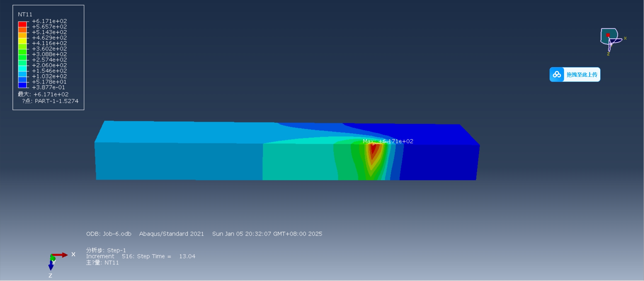Click the red square on the view compass
644x281 pixels.
608,35
